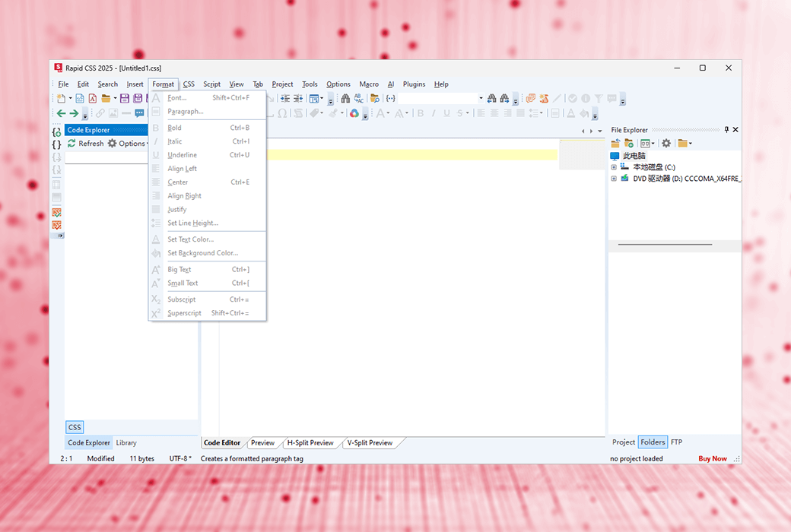
Task: Switch to the V-Split Preview tab
Action: (x=370, y=443)
